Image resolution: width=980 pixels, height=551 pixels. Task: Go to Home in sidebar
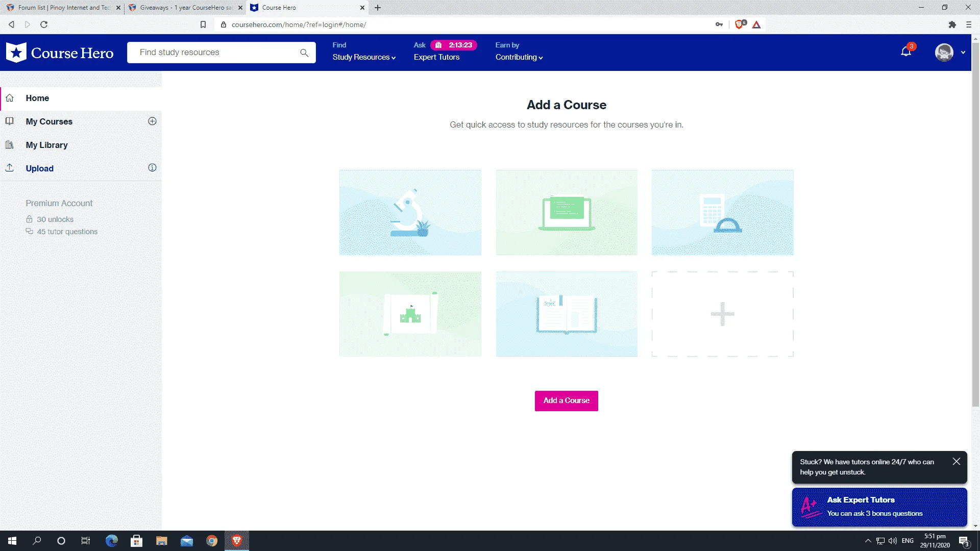(x=81, y=98)
